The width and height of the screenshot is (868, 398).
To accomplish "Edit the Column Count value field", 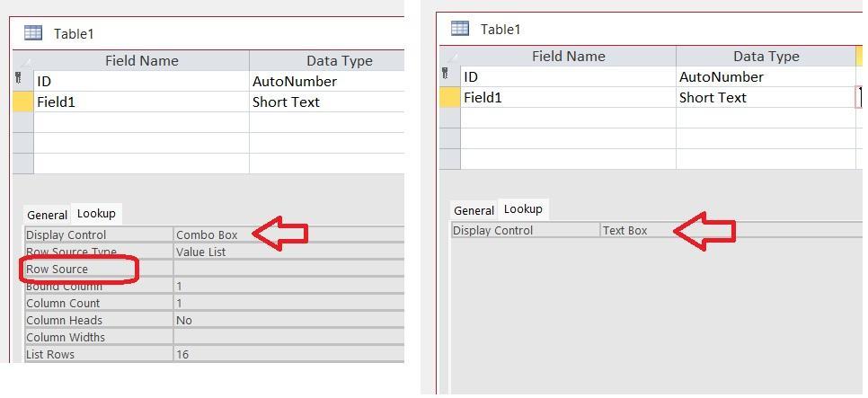I will pos(288,303).
